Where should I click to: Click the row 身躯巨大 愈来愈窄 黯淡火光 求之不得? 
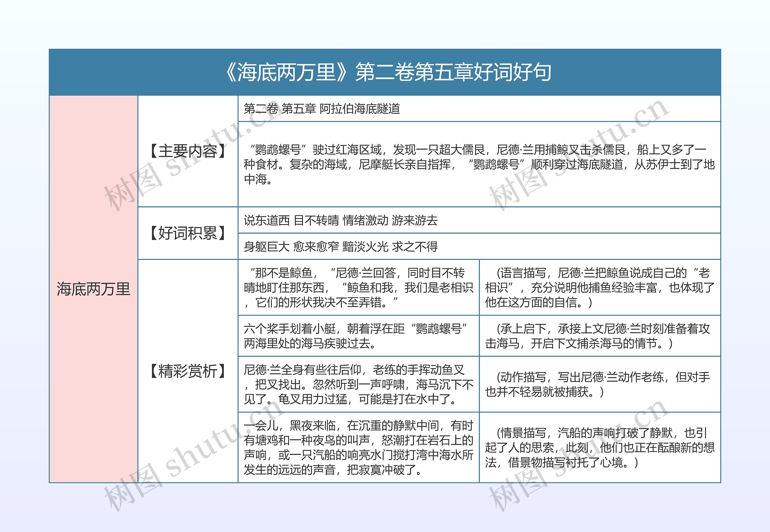point(479,246)
